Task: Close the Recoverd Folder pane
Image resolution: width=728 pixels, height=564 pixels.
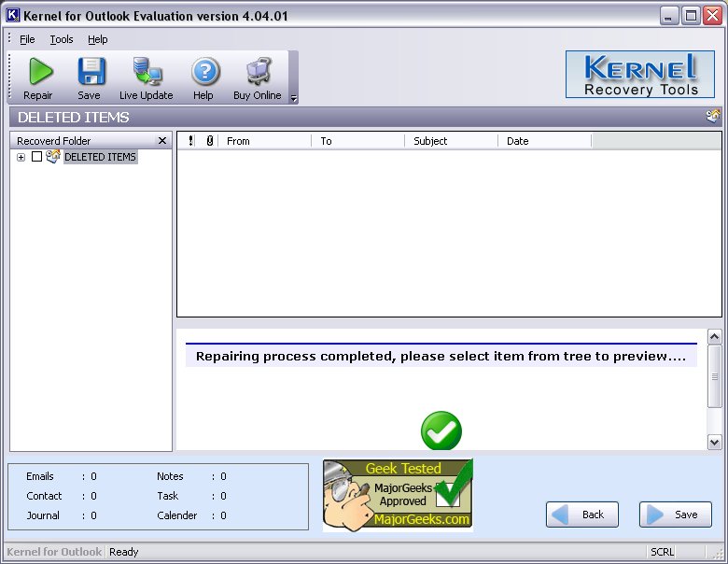Action: [162, 140]
